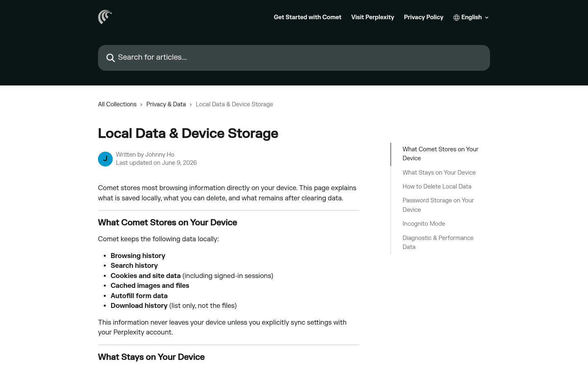The image size is (588, 368).
Task: Open Visit Perplexity header link
Action: (372, 17)
